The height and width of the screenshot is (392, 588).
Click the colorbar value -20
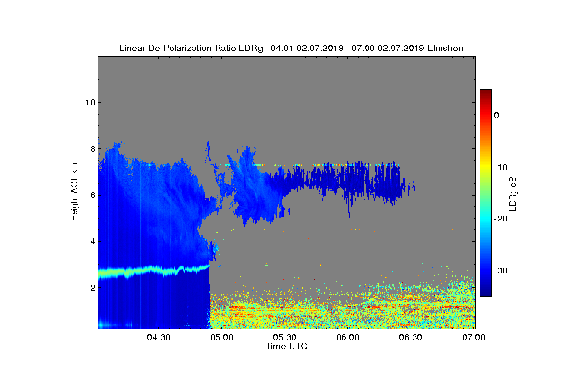pos(500,219)
